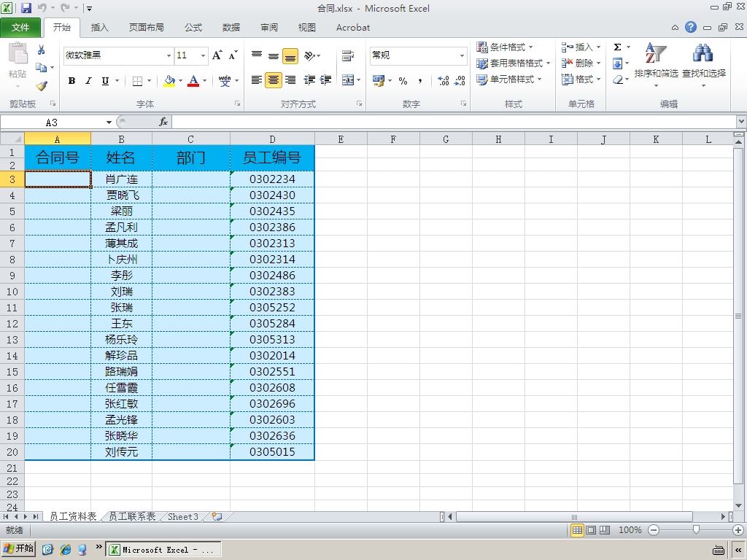Click the Cut scissors icon

coord(41,50)
